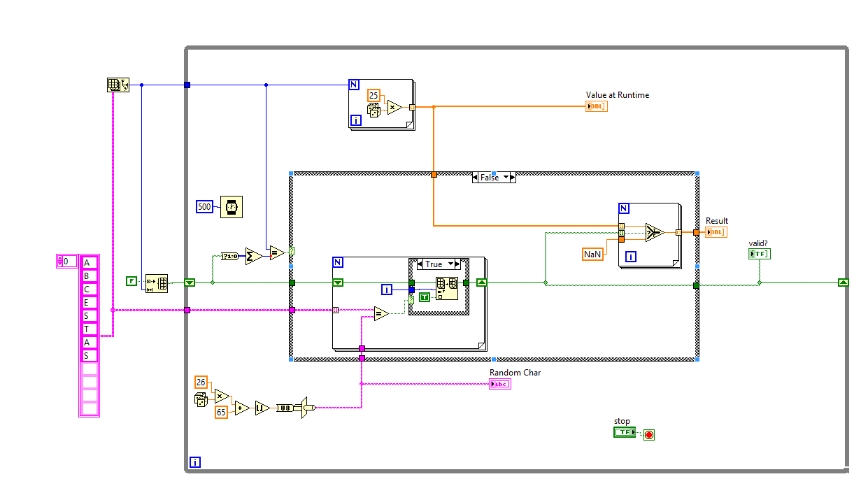Click the array constant index stepper
Image resolution: width=868 pixels, height=486 pixels.
(59, 262)
